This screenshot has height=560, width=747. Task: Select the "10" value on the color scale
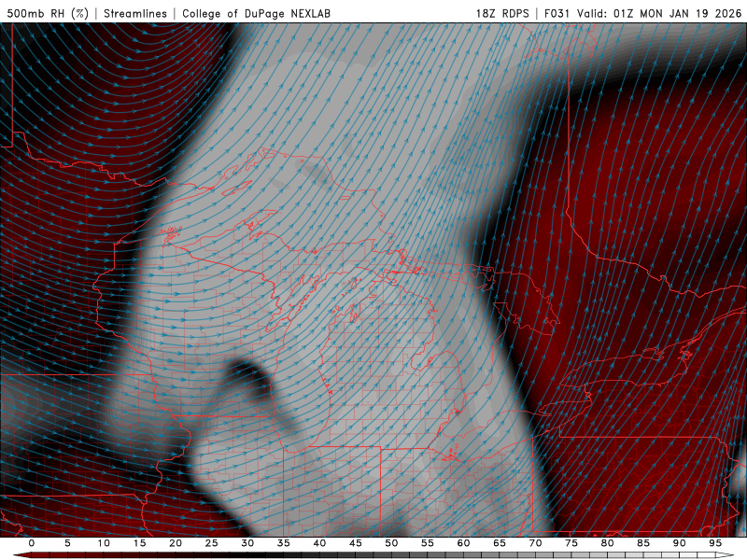pos(104,543)
